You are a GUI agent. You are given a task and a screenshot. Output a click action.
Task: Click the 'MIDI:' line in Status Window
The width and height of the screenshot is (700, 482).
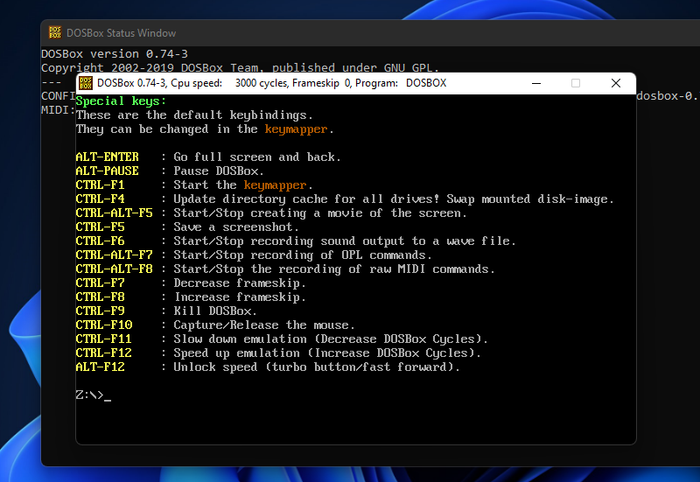58,110
